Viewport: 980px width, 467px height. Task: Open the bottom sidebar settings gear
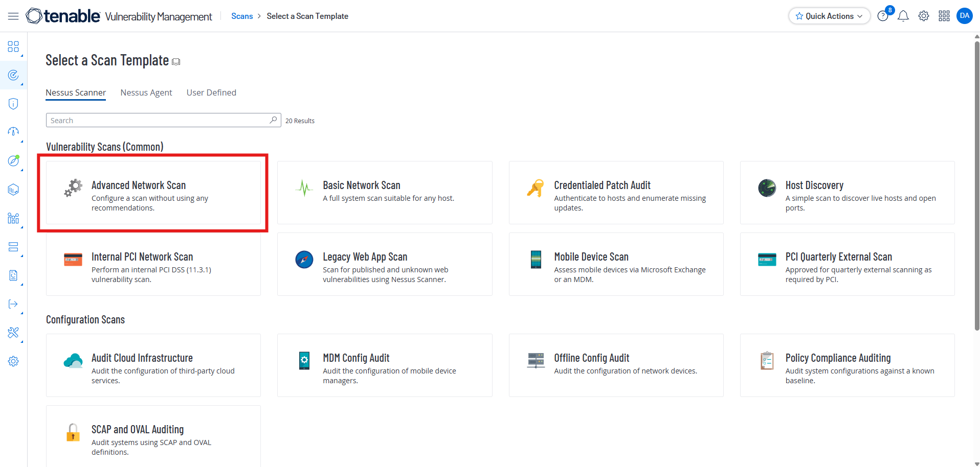pos(13,361)
